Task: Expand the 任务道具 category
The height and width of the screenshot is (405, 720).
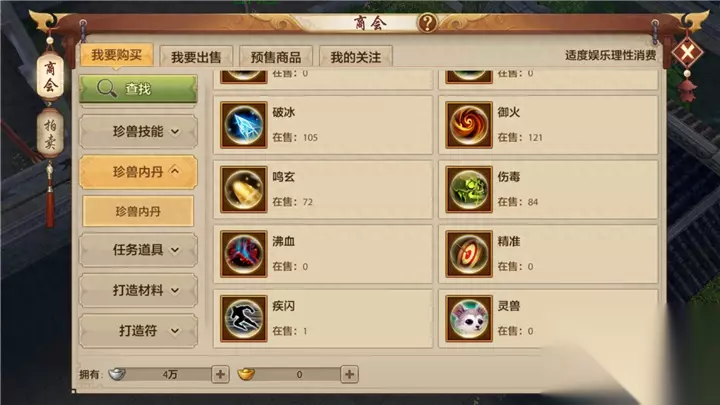Action: coord(138,250)
